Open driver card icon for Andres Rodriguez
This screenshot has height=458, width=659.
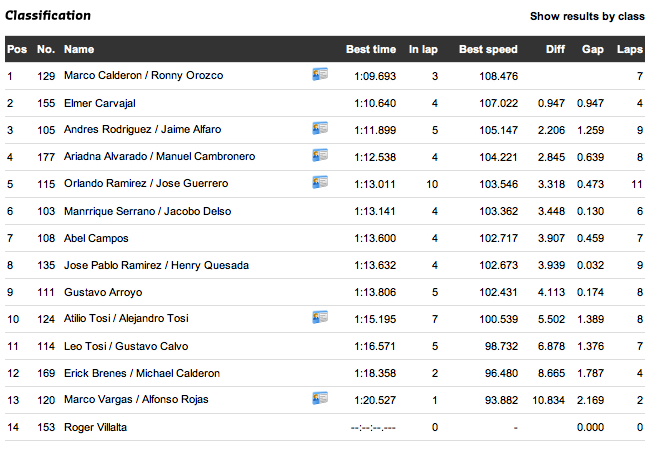click(x=320, y=128)
